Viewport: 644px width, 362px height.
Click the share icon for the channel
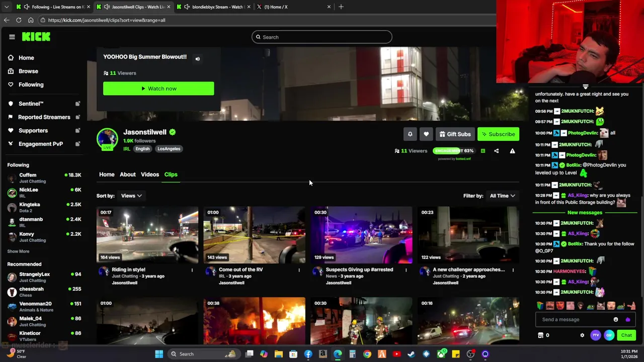[496, 151]
